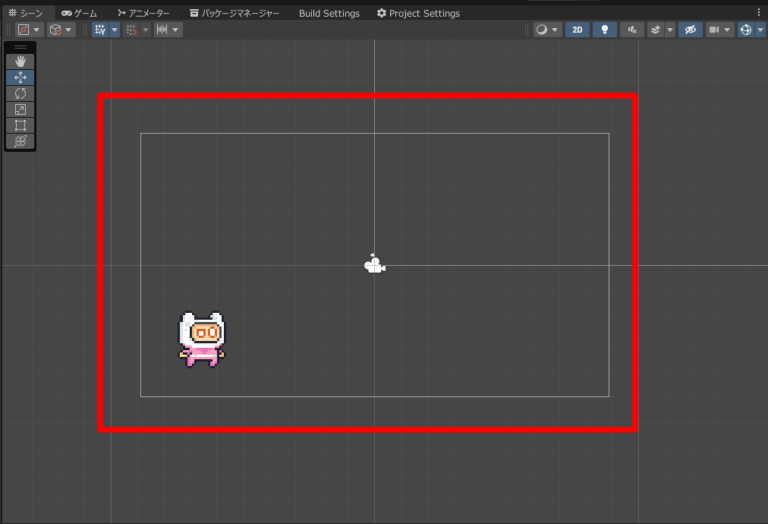
Task: Open increment snapping settings dropdown
Action: point(168,30)
